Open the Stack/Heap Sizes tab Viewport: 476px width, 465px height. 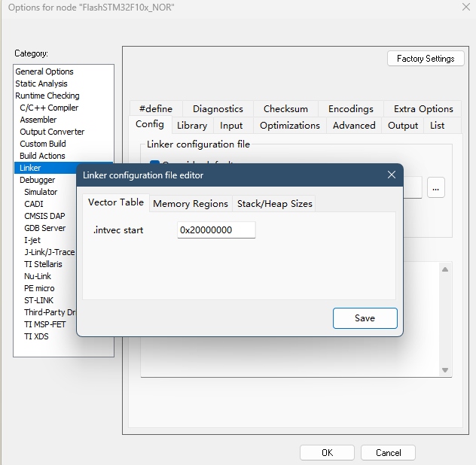click(x=274, y=204)
